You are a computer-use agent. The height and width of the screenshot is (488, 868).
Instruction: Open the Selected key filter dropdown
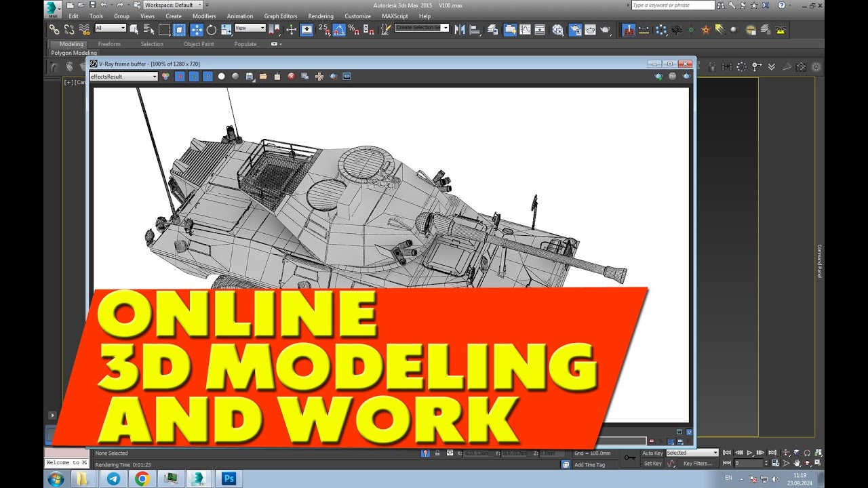coord(692,453)
